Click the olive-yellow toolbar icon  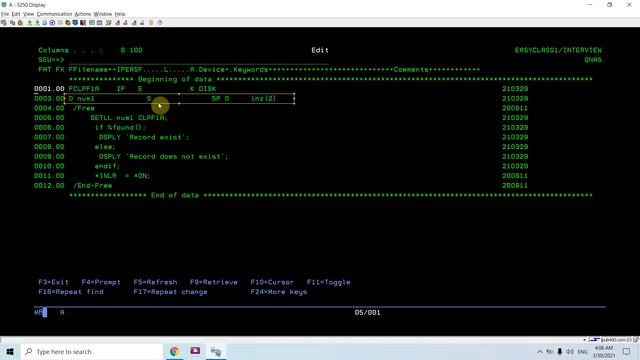(68, 22)
